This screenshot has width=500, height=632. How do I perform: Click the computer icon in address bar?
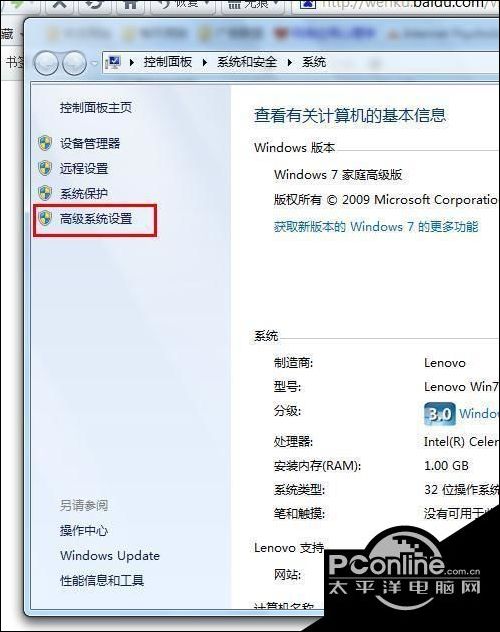(x=113, y=62)
